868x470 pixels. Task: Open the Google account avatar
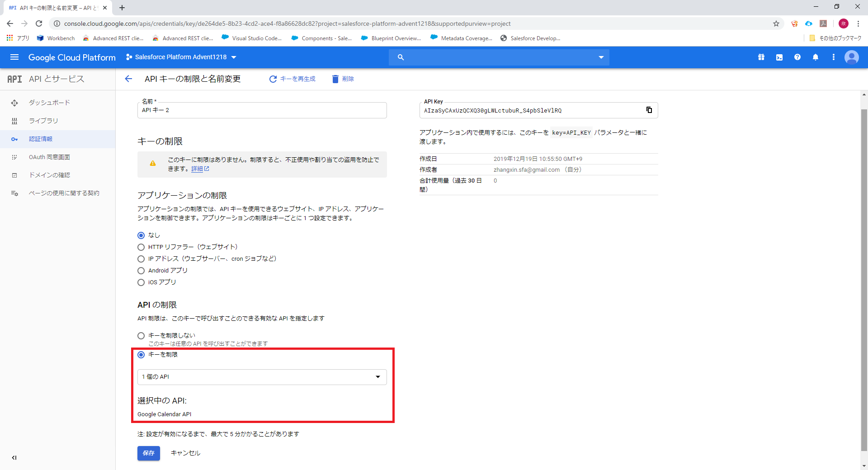[852, 57]
